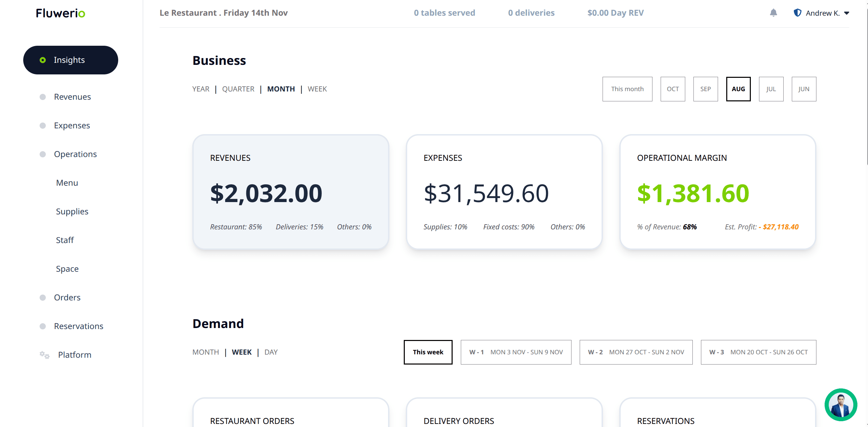Switch Business view to WEEK

point(317,89)
